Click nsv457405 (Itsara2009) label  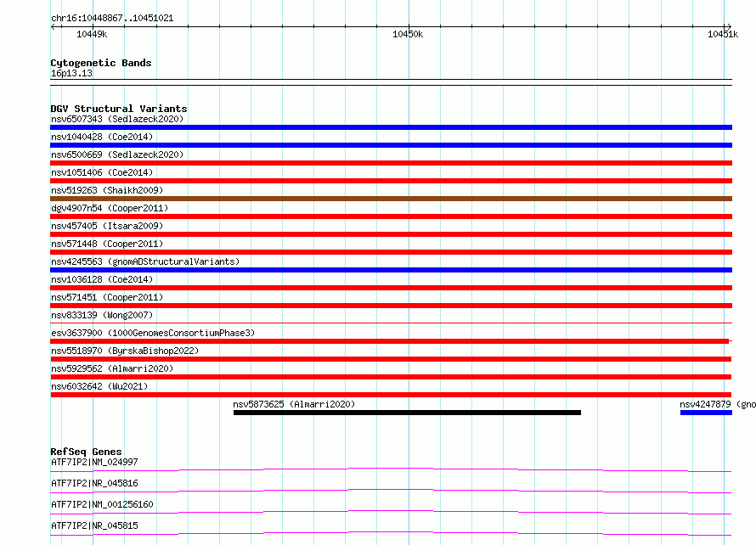(x=107, y=226)
